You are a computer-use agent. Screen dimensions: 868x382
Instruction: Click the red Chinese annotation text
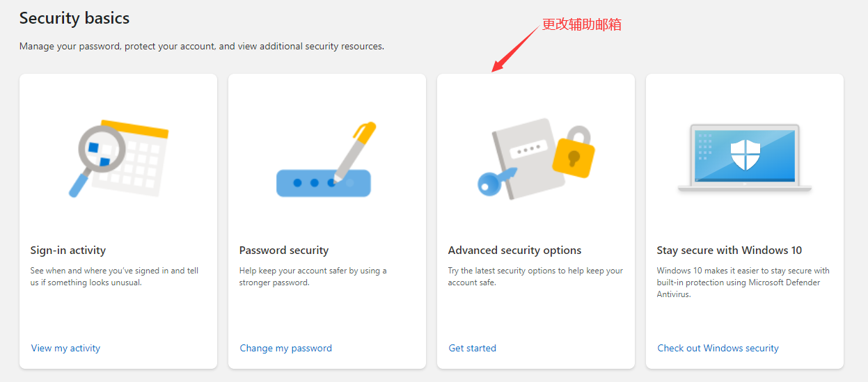click(x=581, y=24)
